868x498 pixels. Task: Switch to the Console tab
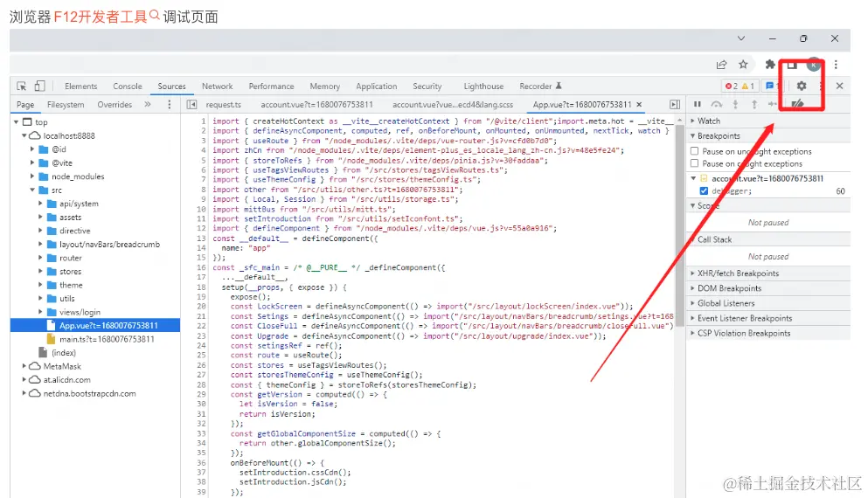coord(128,86)
